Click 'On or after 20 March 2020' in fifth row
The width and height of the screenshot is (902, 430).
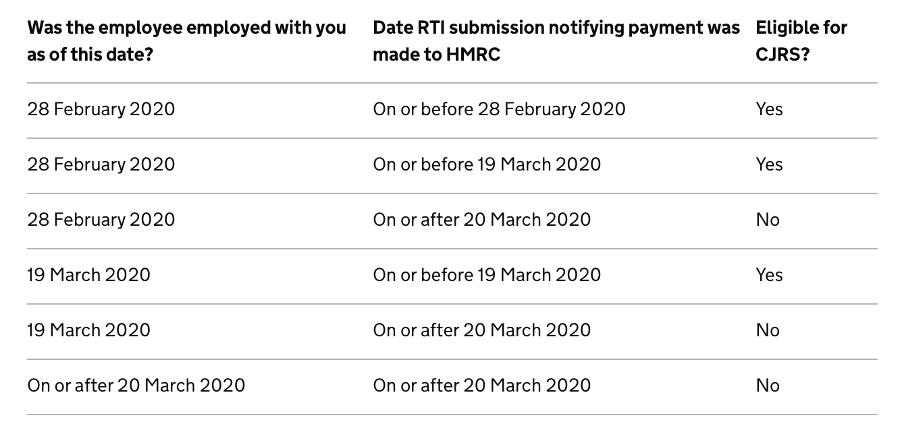coord(481,330)
